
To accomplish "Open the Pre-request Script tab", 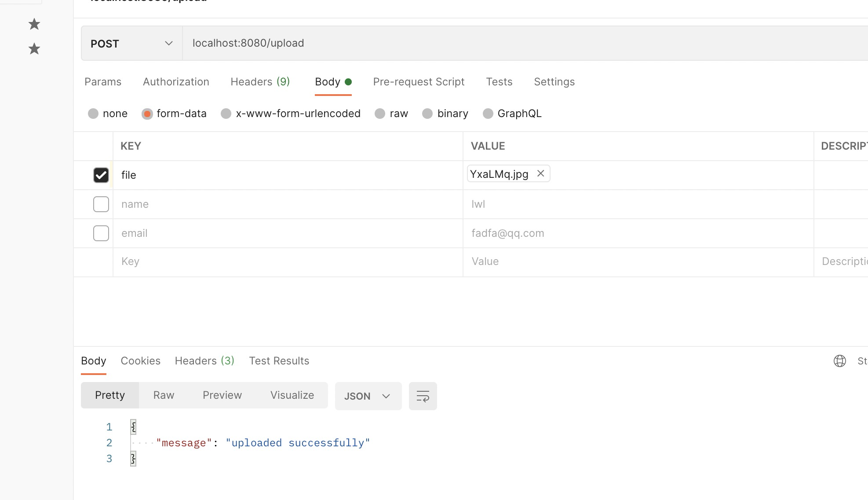I will (419, 82).
